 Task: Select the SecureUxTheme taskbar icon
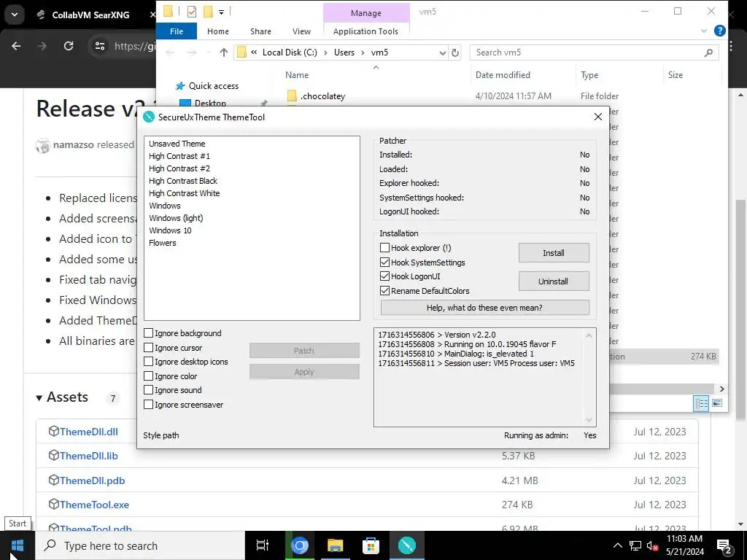pyautogui.click(x=407, y=545)
